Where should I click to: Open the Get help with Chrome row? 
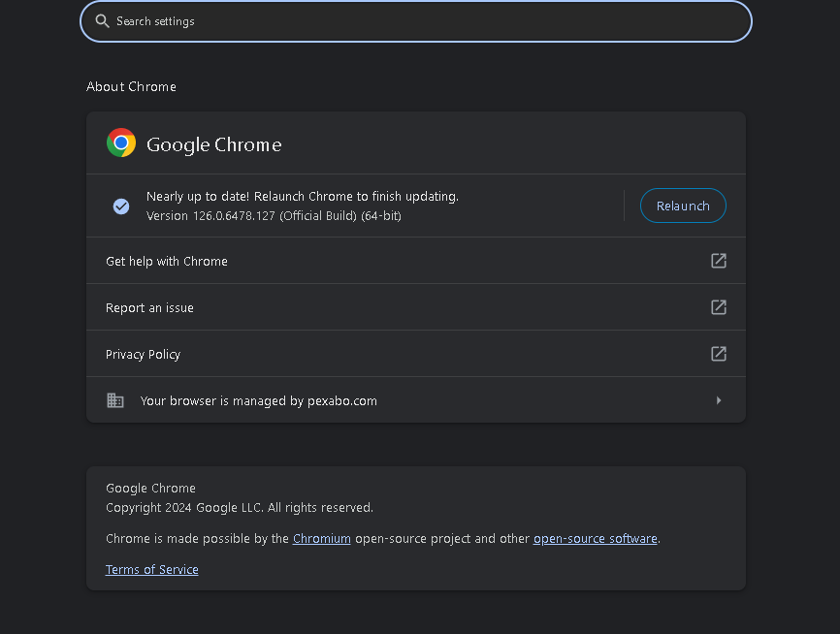(416, 261)
